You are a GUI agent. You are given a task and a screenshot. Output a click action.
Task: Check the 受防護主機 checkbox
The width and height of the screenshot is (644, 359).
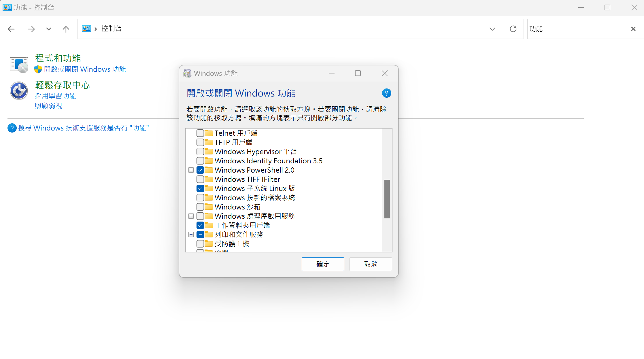[x=200, y=244]
